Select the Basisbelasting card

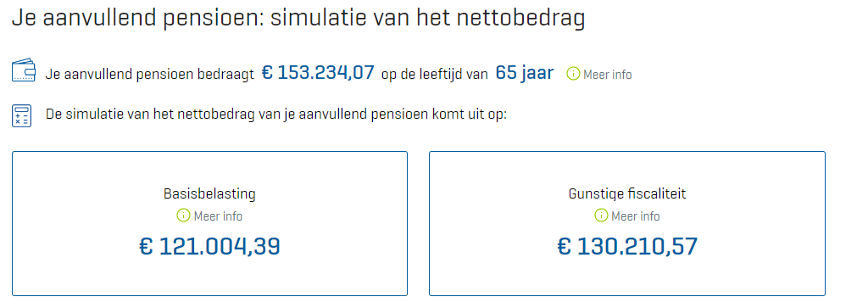210,223
